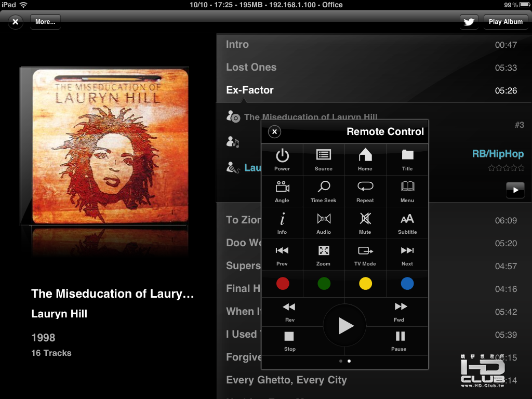Open the RB/HipHop genre link
Screen dimensions: 532x399
[498, 154]
